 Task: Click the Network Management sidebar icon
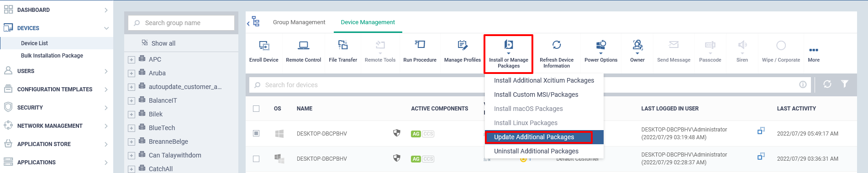tap(8, 126)
